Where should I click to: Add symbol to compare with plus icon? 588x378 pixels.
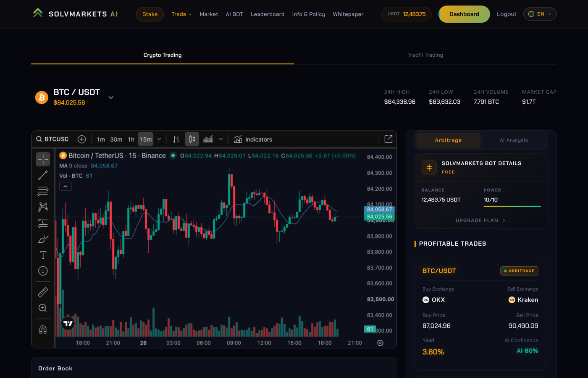point(82,139)
